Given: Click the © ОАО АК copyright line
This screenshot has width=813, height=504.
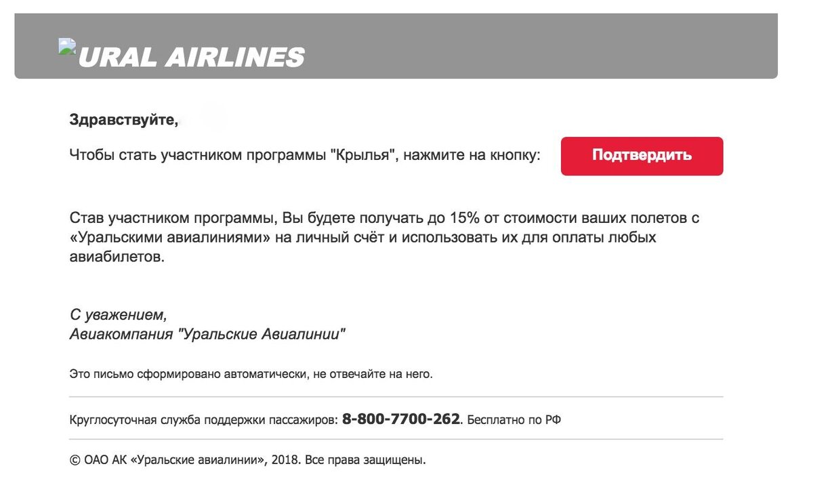Looking at the screenshot, I should [247, 461].
